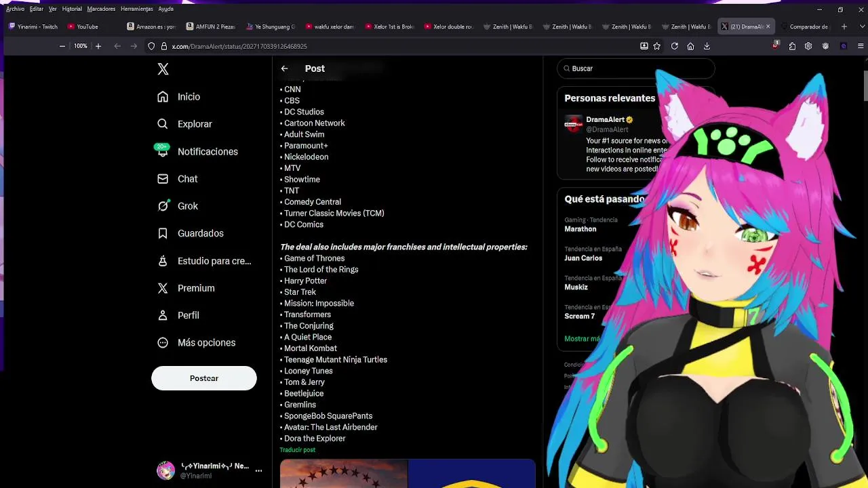Open account switcher three-dots menu
The height and width of the screenshot is (488, 868).
click(258, 470)
